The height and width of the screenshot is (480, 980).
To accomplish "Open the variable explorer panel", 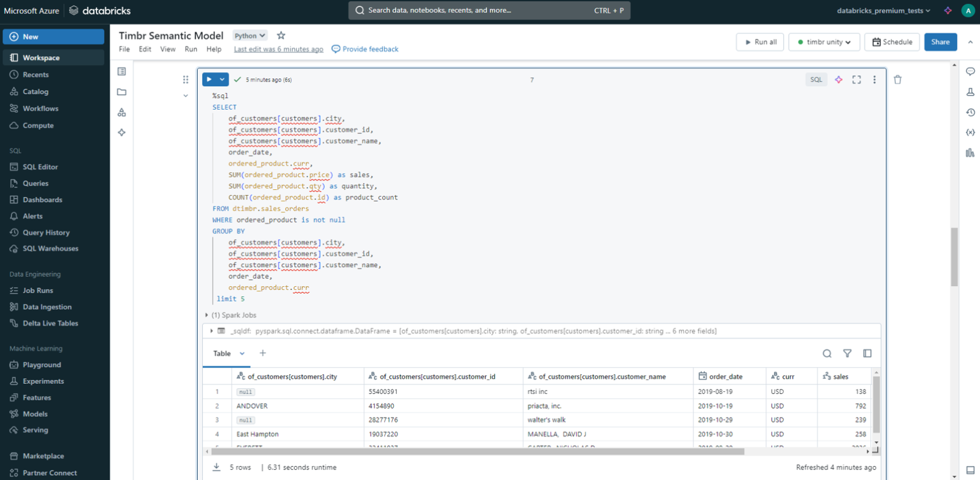I will tap(970, 133).
